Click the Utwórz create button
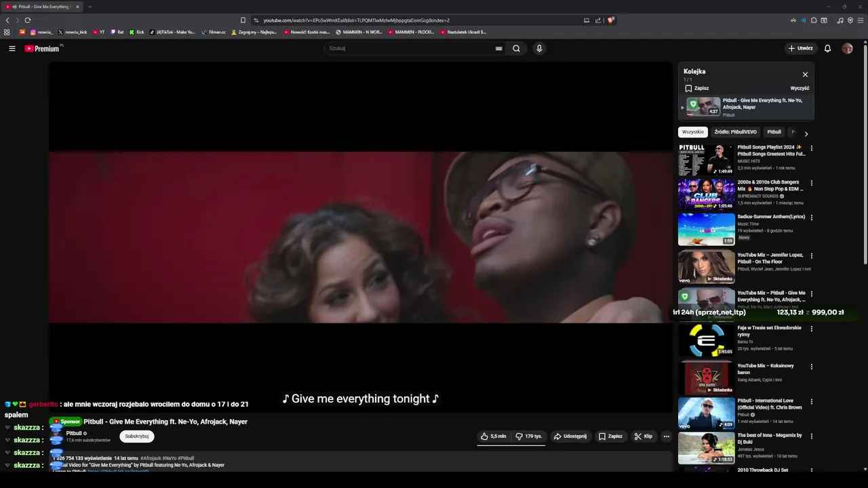Image resolution: width=868 pixels, height=488 pixels. coord(800,48)
